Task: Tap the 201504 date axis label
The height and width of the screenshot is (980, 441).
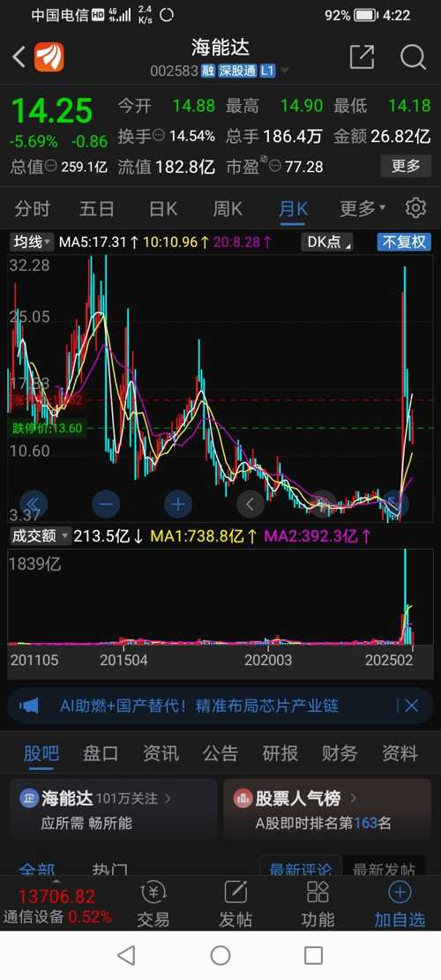Action: [x=124, y=660]
